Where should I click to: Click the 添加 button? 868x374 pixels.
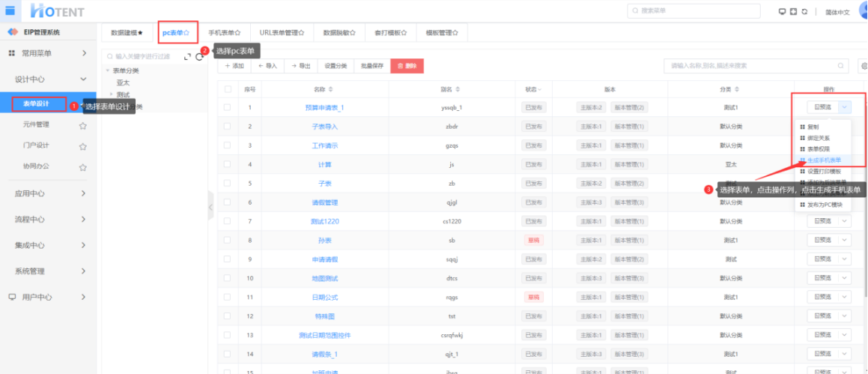point(234,66)
